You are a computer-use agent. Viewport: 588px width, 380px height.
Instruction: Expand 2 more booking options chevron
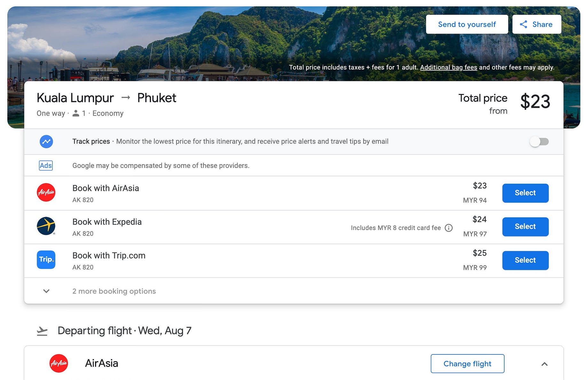click(x=46, y=291)
